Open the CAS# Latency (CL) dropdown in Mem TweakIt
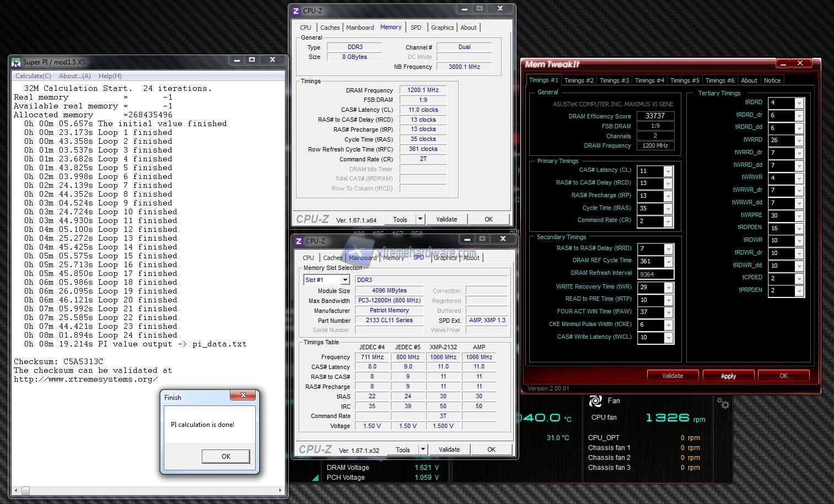 point(668,171)
